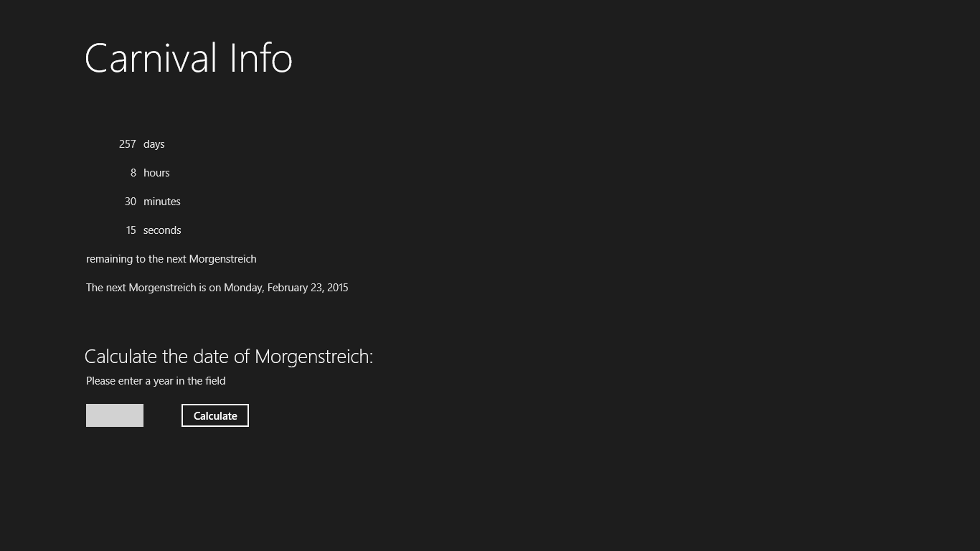Click the 'remaining to the next Morgenstreich' text
980x551 pixels.
click(171, 259)
